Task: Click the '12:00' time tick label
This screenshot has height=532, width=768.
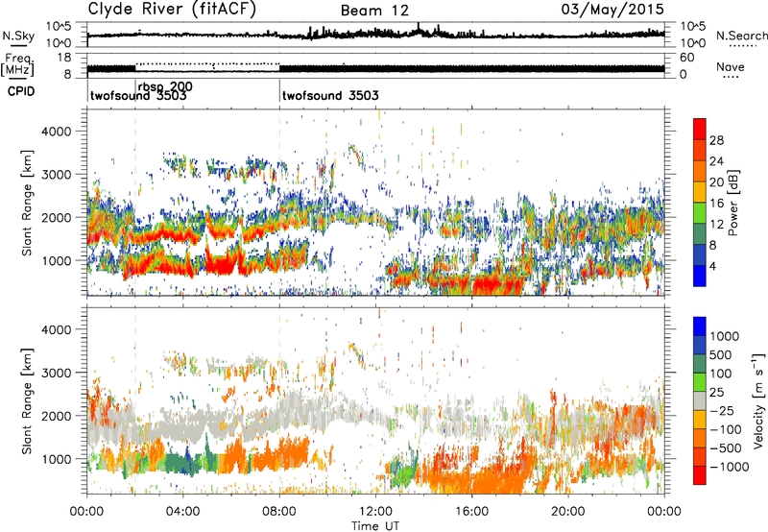Action: tap(375, 512)
